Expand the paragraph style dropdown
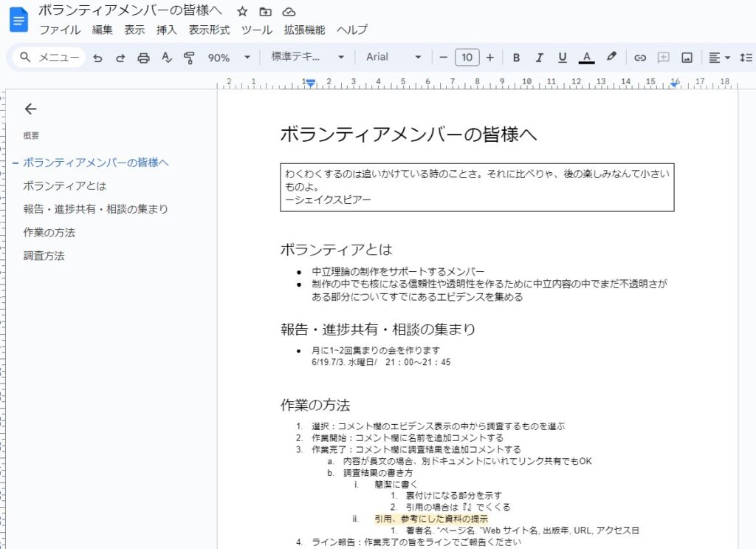Screen dimensions: 756x549 pyautogui.click(x=307, y=58)
